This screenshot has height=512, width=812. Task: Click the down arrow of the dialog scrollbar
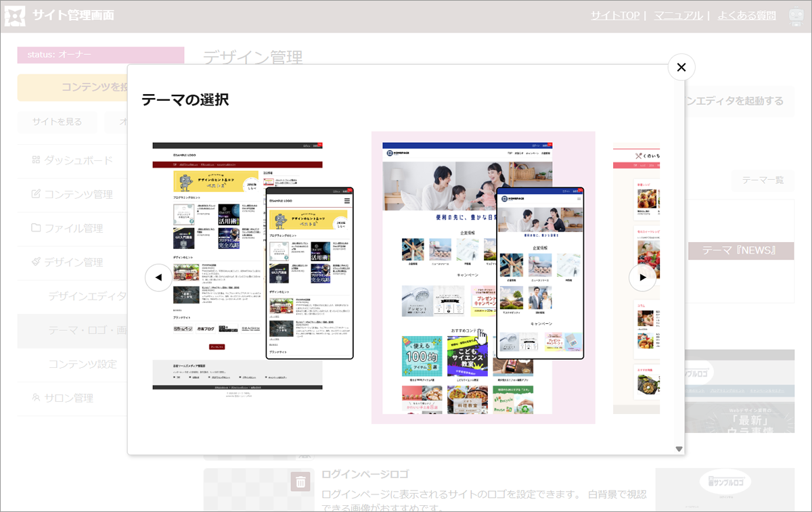point(679,449)
